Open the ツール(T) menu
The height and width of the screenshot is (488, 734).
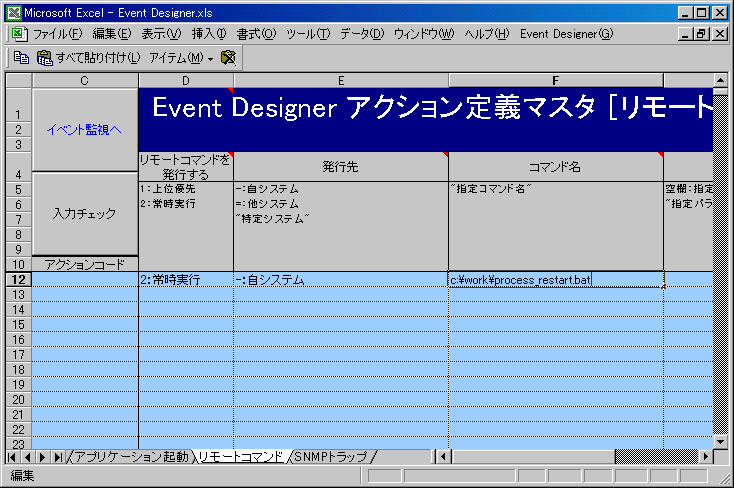point(308,34)
